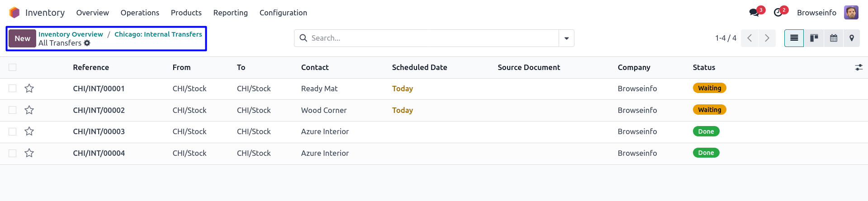Tick the checkbox for CHI/INT/00002
868x201 pixels.
point(13,110)
